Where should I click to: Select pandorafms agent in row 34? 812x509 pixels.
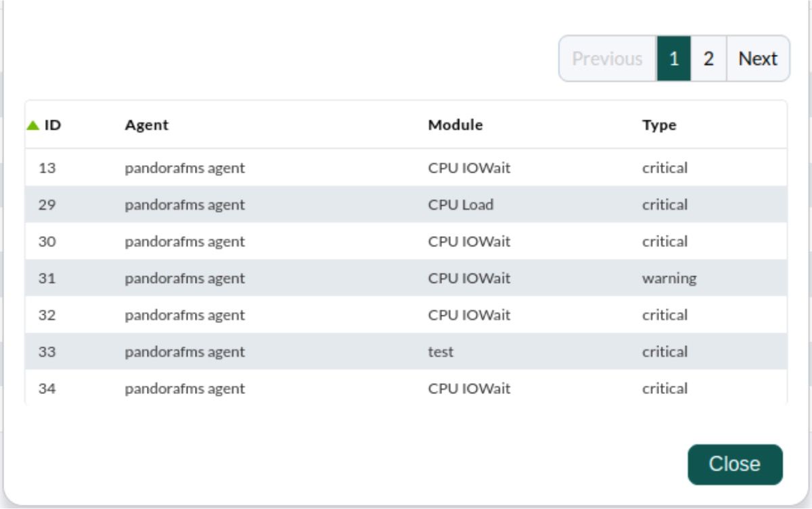pyautogui.click(x=185, y=389)
